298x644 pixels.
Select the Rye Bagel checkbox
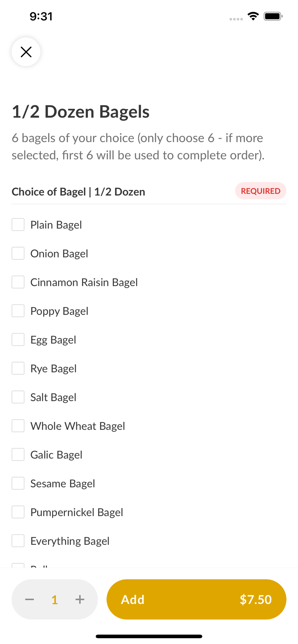pyautogui.click(x=18, y=368)
